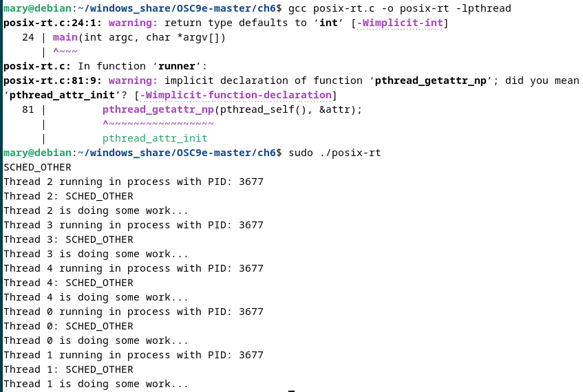Click the green pthread_attr_init suggestion
The image size is (583, 392).
(x=155, y=139)
